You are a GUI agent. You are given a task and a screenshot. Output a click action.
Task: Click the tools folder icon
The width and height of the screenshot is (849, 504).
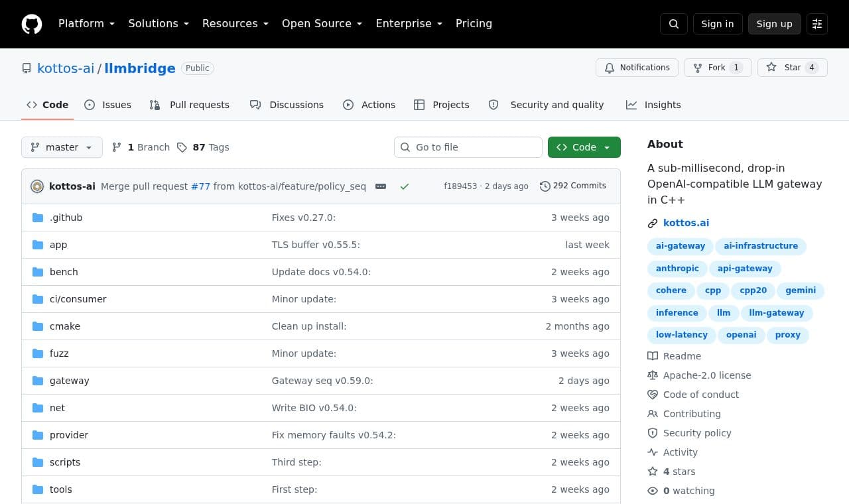click(38, 489)
